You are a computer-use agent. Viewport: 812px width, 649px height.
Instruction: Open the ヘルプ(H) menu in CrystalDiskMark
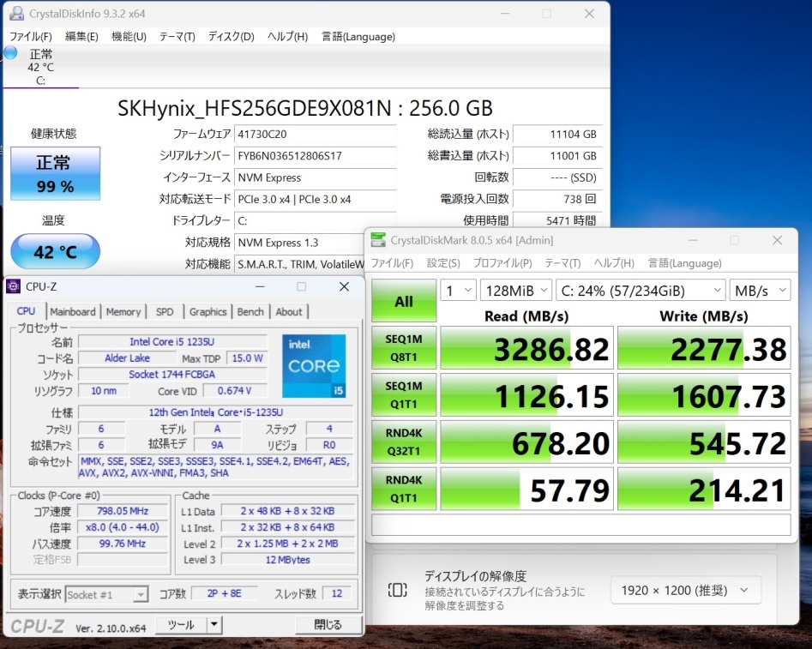tap(614, 263)
